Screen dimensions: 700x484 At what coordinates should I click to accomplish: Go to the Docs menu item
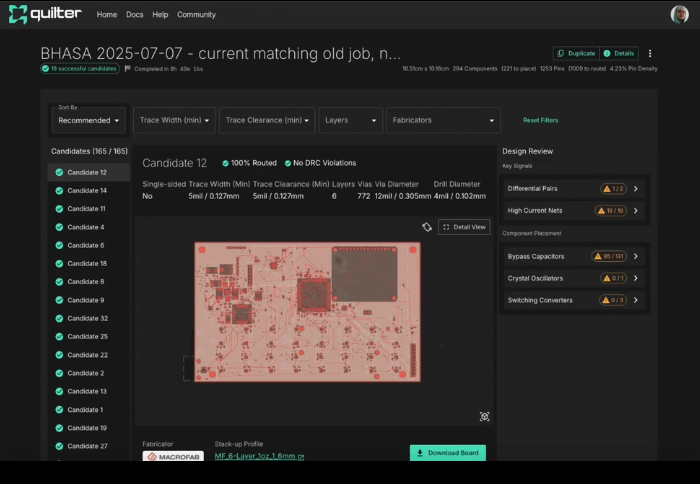click(x=135, y=15)
